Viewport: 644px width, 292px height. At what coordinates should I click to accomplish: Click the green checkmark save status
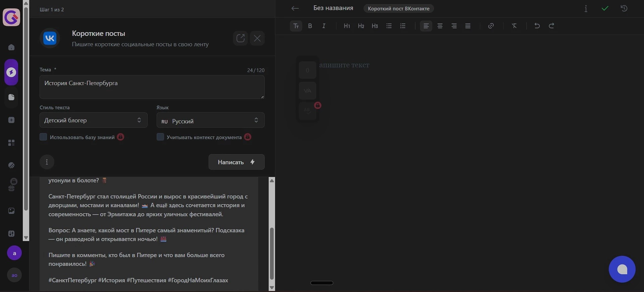pos(605,8)
